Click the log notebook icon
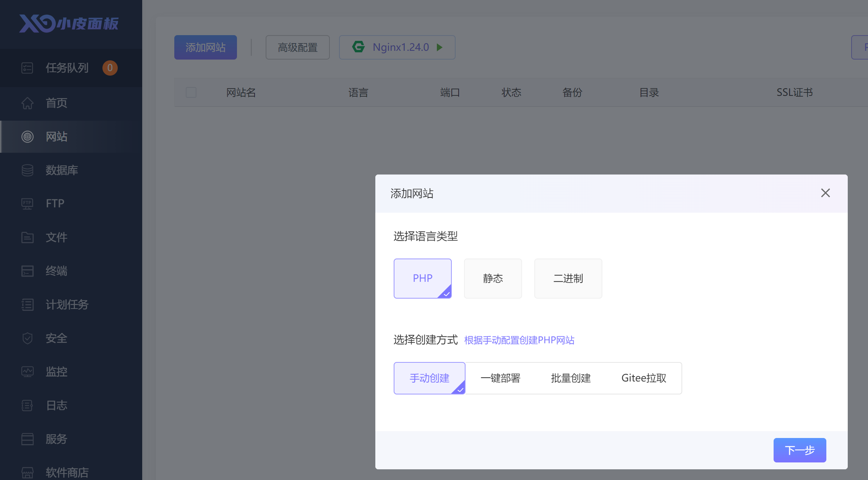The height and width of the screenshot is (480, 868). coord(27,406)
